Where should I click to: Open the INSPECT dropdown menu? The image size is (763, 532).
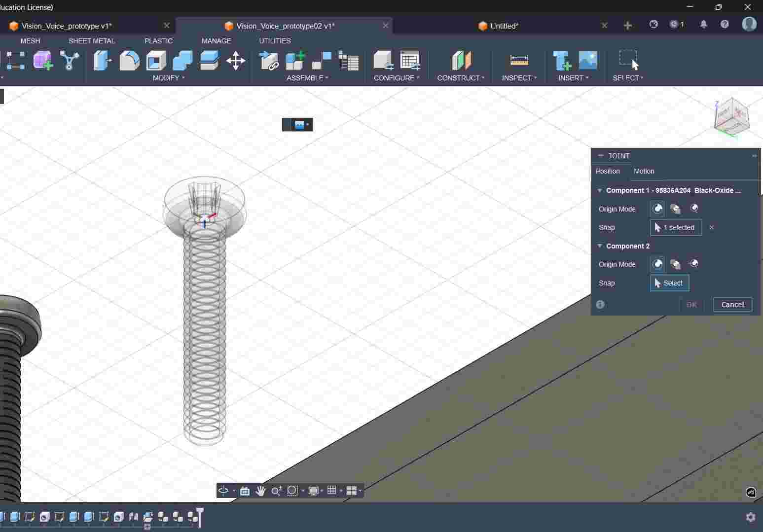pyautogui.click(x=519, y=78)
